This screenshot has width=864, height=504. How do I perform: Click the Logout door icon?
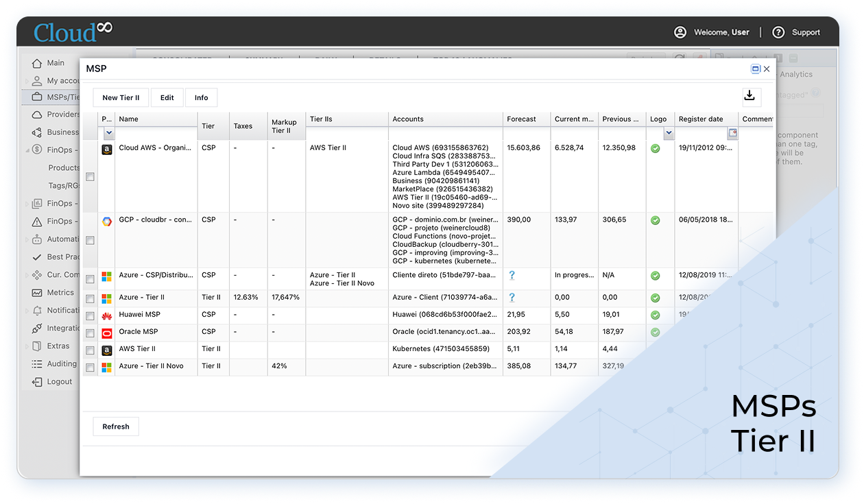37,382
